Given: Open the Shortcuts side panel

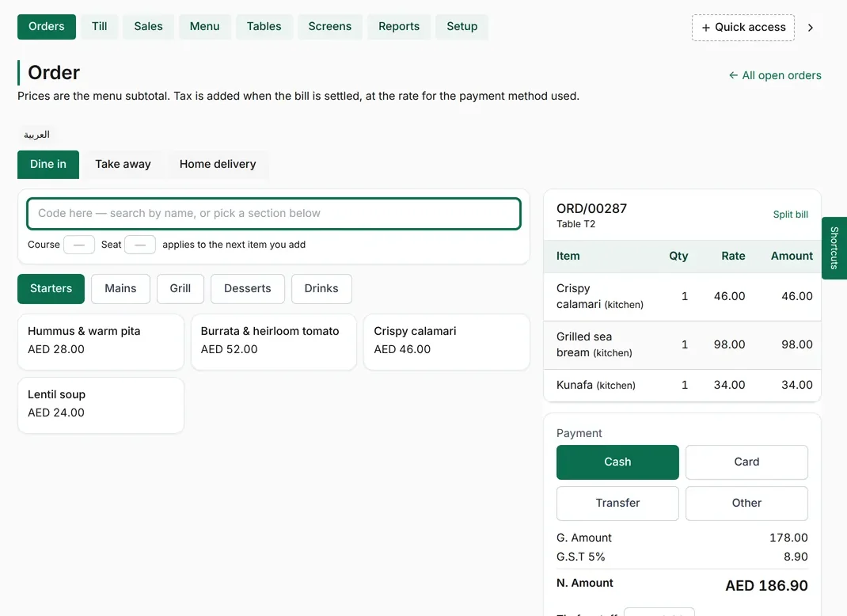Looking at the screenshot, I should point(834,248).
